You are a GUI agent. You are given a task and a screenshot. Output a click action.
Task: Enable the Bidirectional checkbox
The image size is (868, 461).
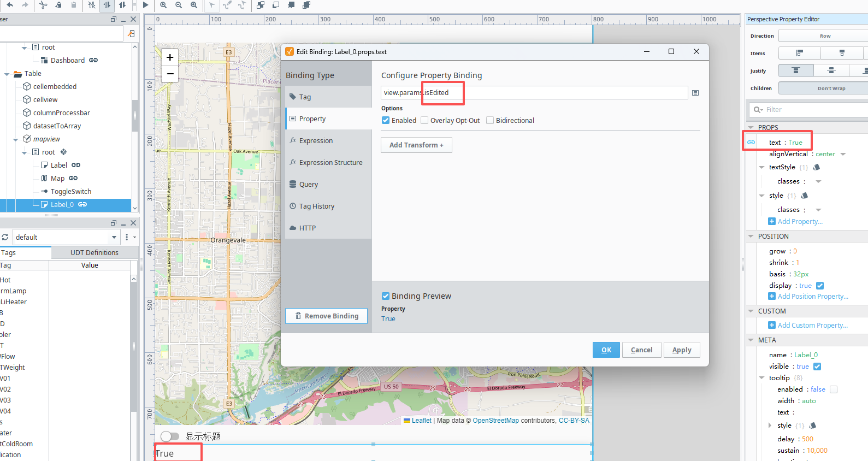(490, 120)
